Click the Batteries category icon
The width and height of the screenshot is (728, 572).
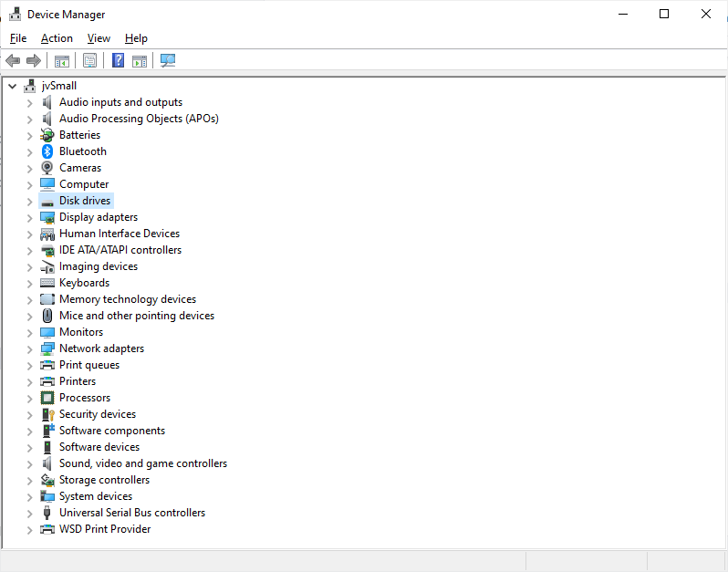pyautogui.click(x=47, y=135)
